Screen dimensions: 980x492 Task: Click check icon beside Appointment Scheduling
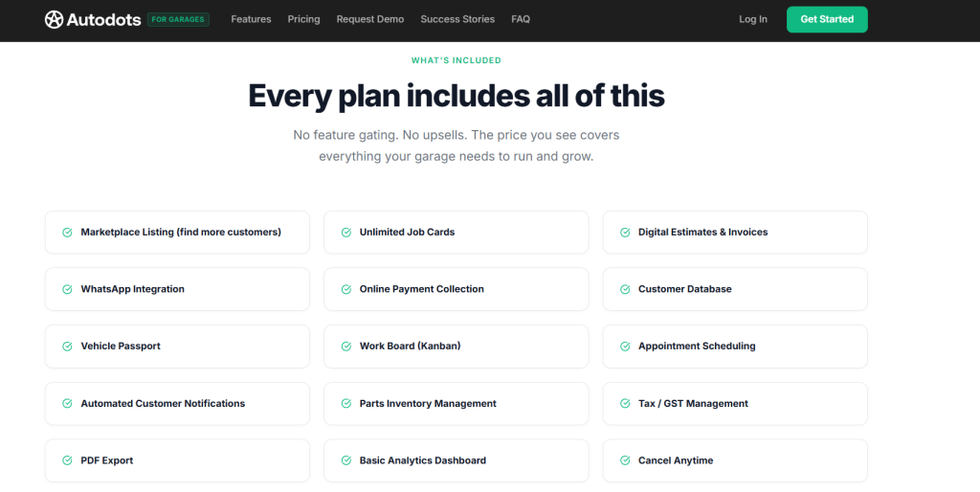(x=624, y=347)
